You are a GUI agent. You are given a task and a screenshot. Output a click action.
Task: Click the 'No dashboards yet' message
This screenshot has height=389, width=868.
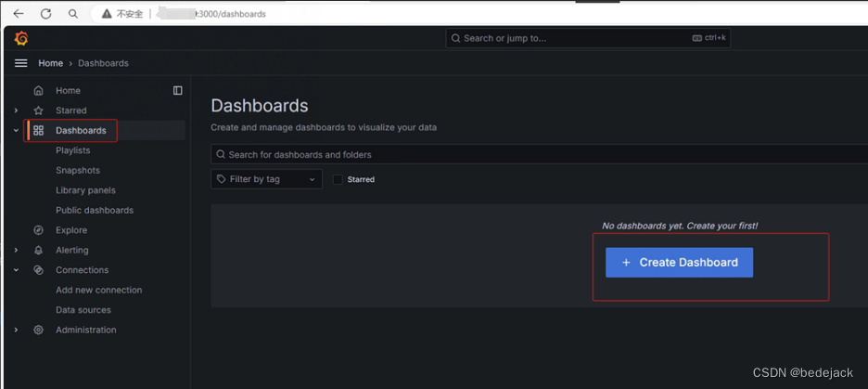[x=680, y=227]
